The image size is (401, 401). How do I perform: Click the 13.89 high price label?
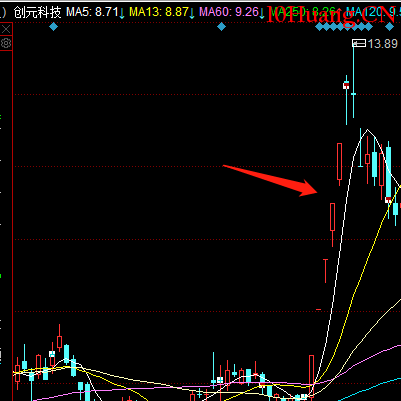(x=383, y=44)
